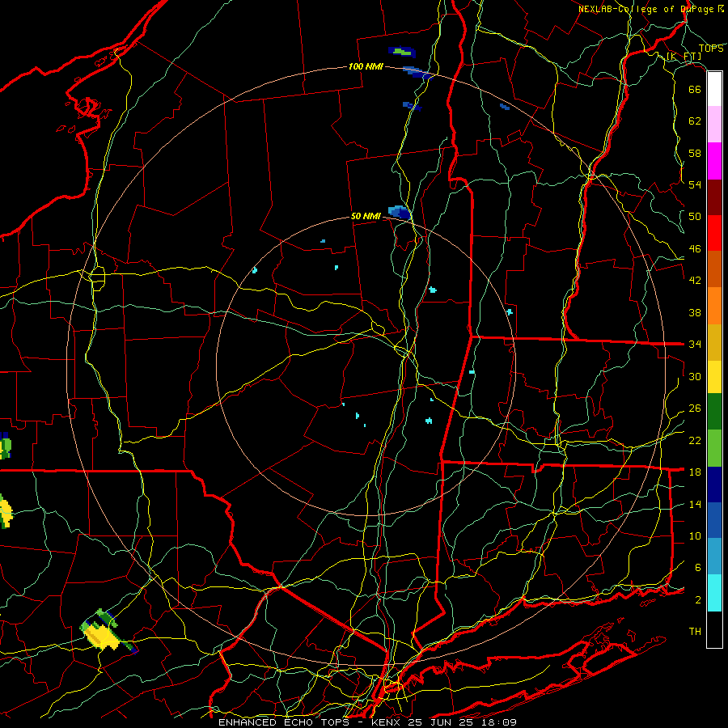Click the cyan 2-6 kft legend swatch
The image size is (728, 728).
(714, 593)
